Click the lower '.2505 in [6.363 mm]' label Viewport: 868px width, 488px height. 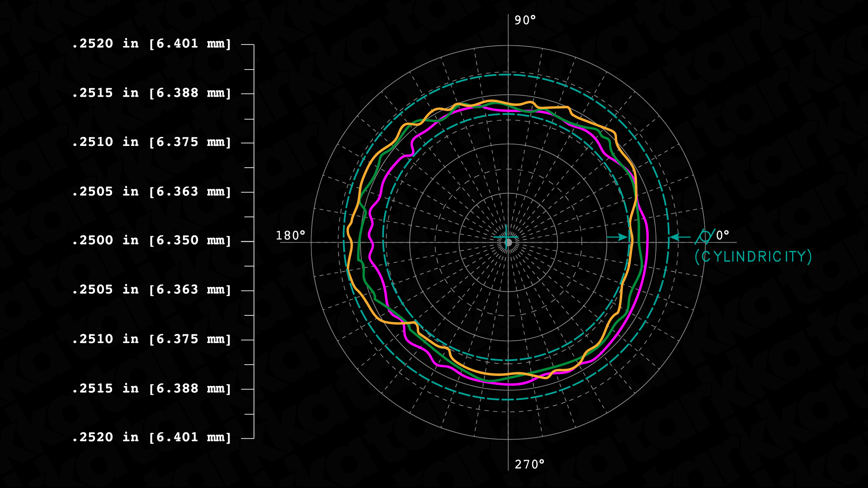point(152,290)
